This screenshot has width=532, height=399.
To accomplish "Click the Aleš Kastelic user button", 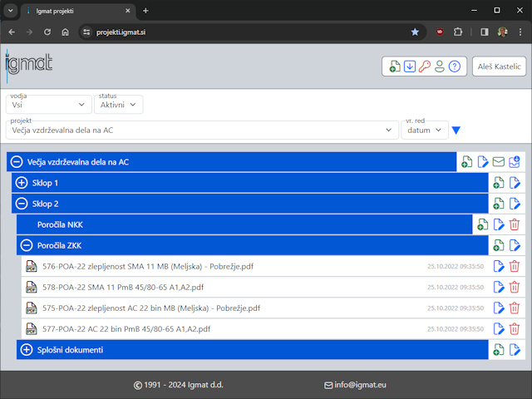I will pyautogui.click(x=499, y=66).
